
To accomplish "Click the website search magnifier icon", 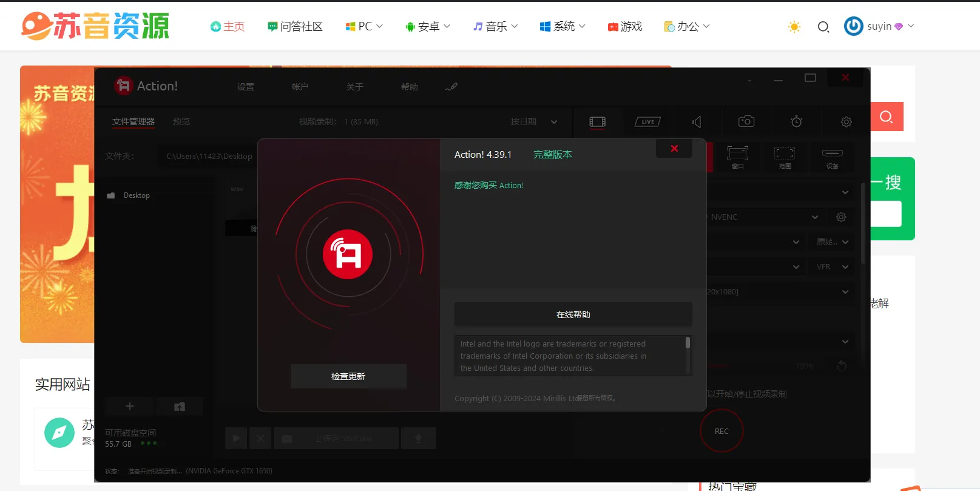I will point(823,27).
